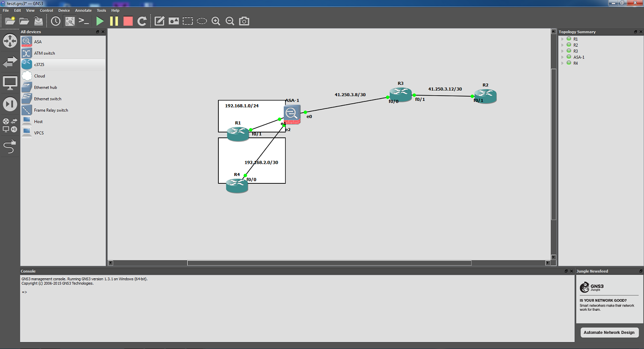Expand R2 in Topology Summary

(x=562, y=45)
